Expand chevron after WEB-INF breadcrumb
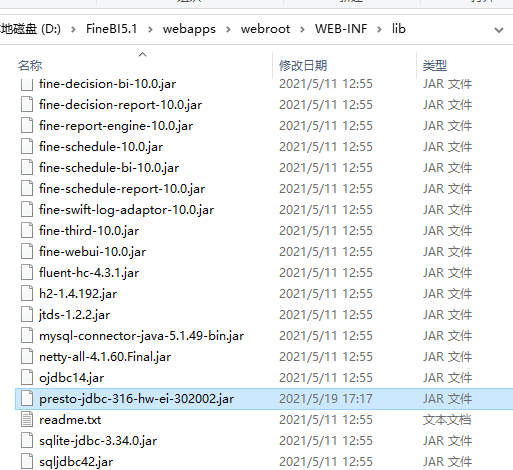Screen dimensions: 513x470 click(379, 29)
